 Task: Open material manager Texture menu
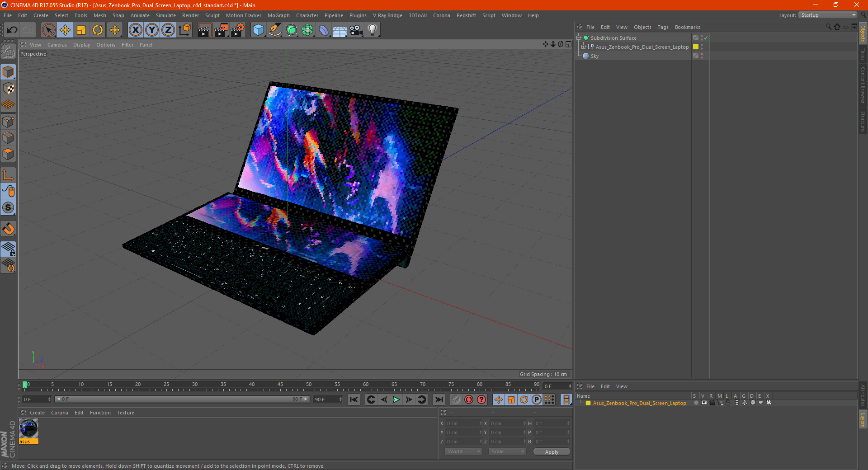125,413
